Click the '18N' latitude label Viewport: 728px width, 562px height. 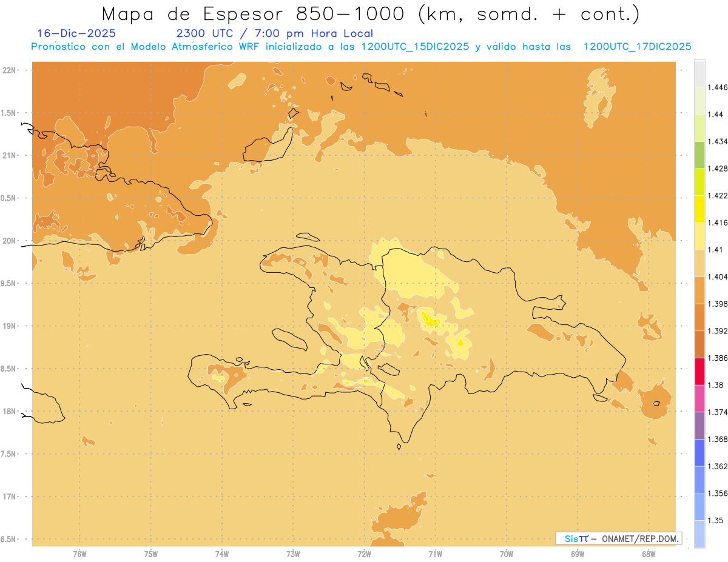click(9, 411)
